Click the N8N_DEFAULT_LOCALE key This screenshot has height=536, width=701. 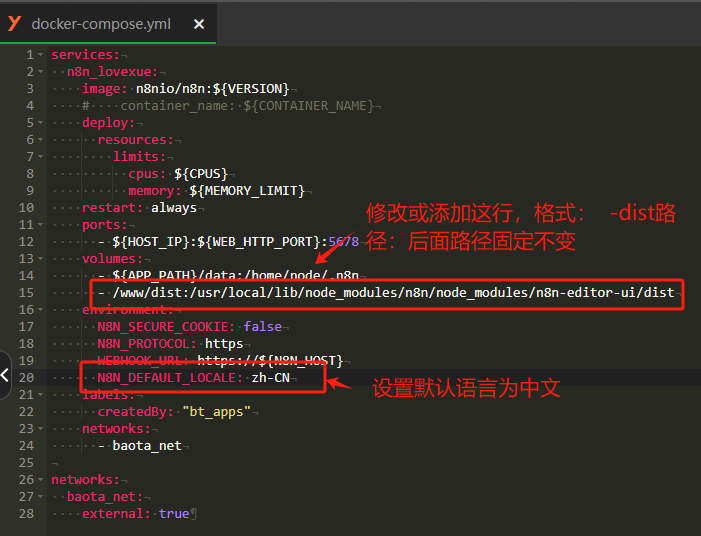tap(170, 377)
